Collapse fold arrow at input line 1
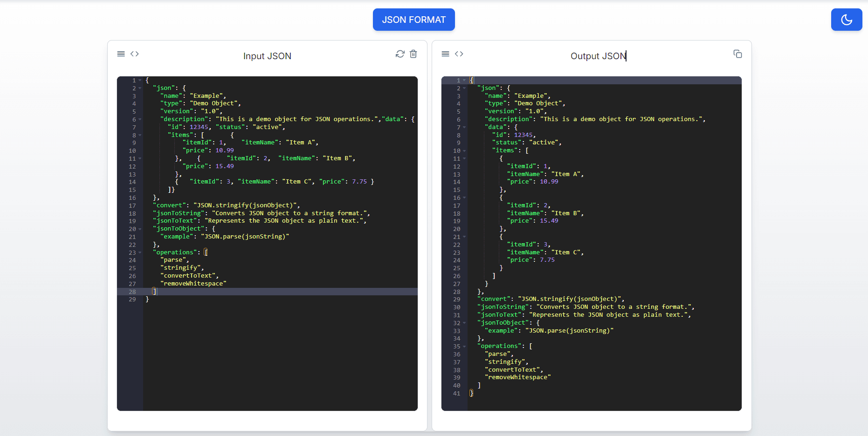868x436 pixels. pyautogui.click(x=140, y=80)
